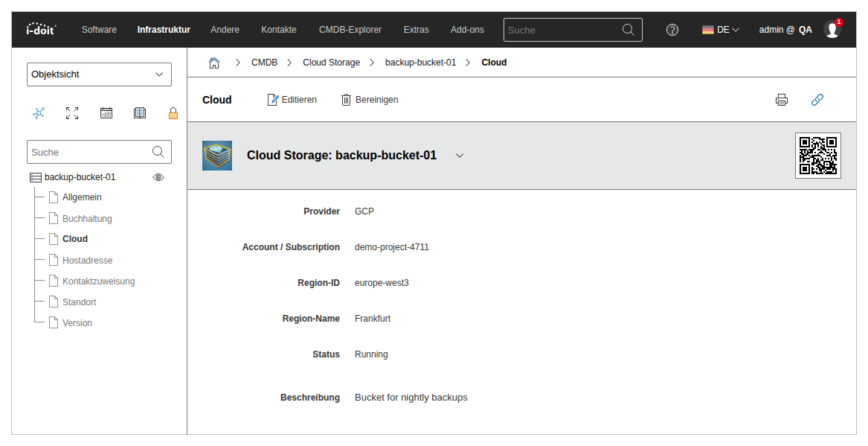This screenshot has width=868, height=446.
Task: Open the Extras menu
Action: click(417, 30)
